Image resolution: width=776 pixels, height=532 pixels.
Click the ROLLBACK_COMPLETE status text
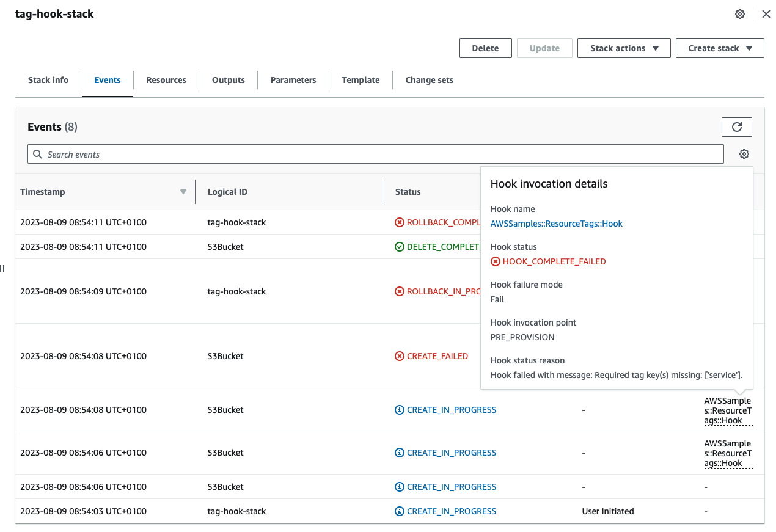[x=444, y=222]
